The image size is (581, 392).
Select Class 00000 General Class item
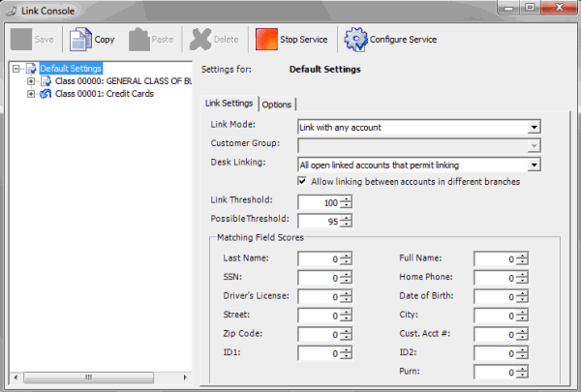tap(123, 81)
